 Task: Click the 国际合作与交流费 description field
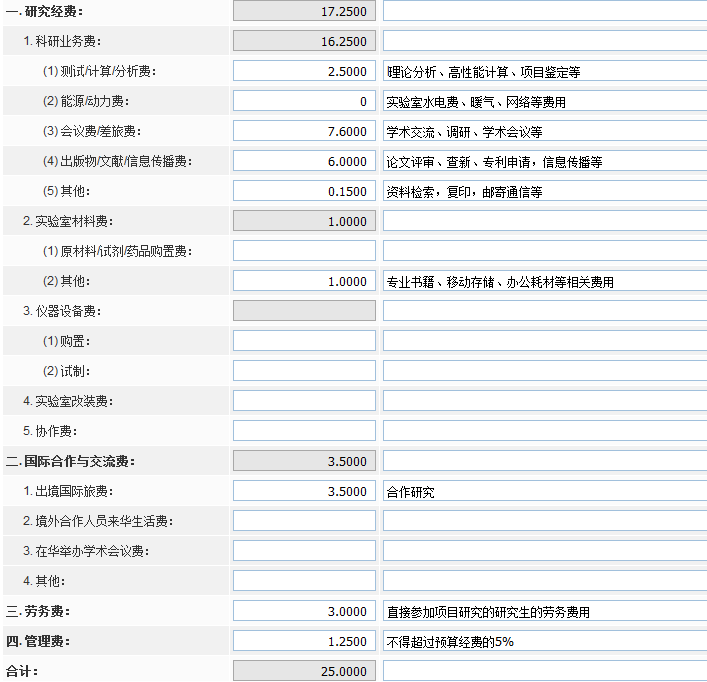(x=545, y=461)
